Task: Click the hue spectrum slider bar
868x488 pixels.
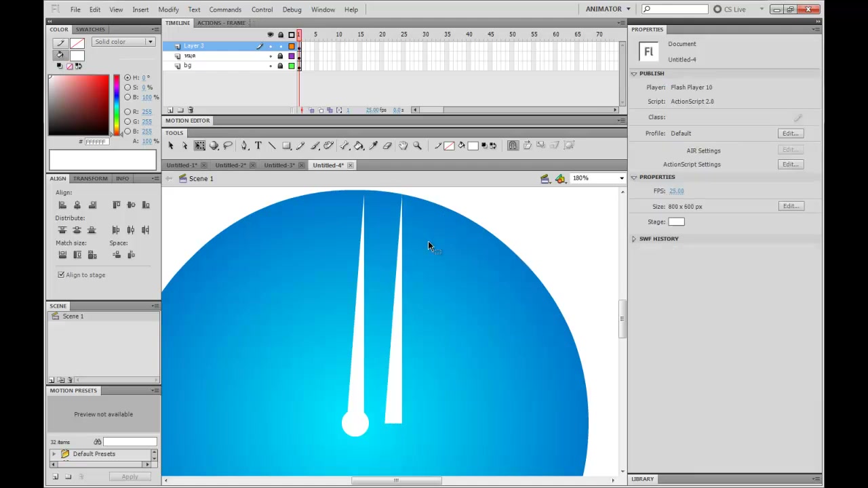Action: [117, 105]
